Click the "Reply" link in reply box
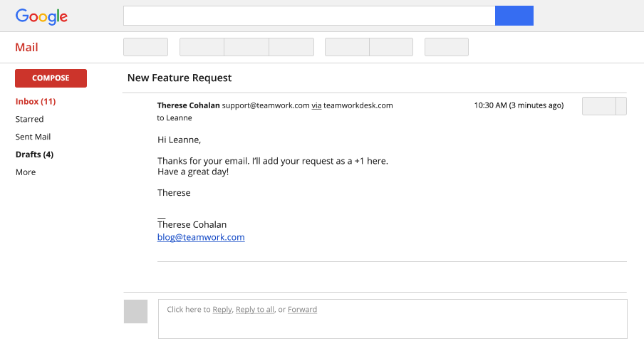644x356 pixels. pyautogui.click(x=222, y=310)
